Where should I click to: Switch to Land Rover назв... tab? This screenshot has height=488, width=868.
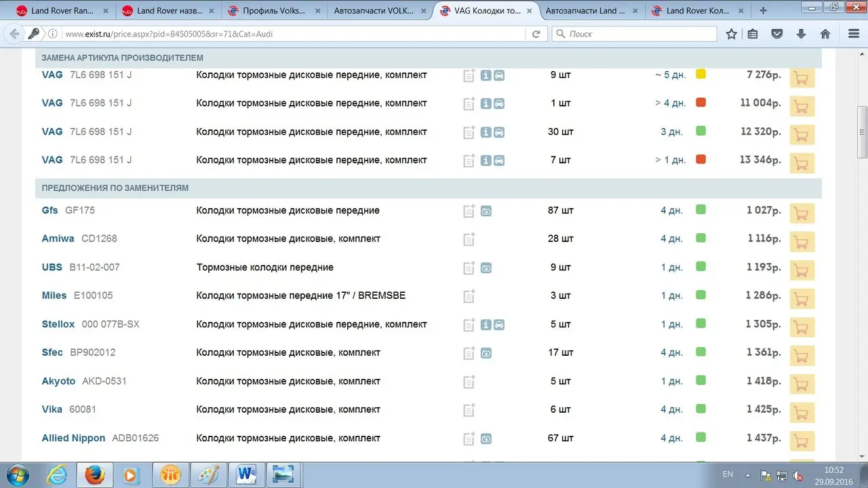(x=167, y=11)
